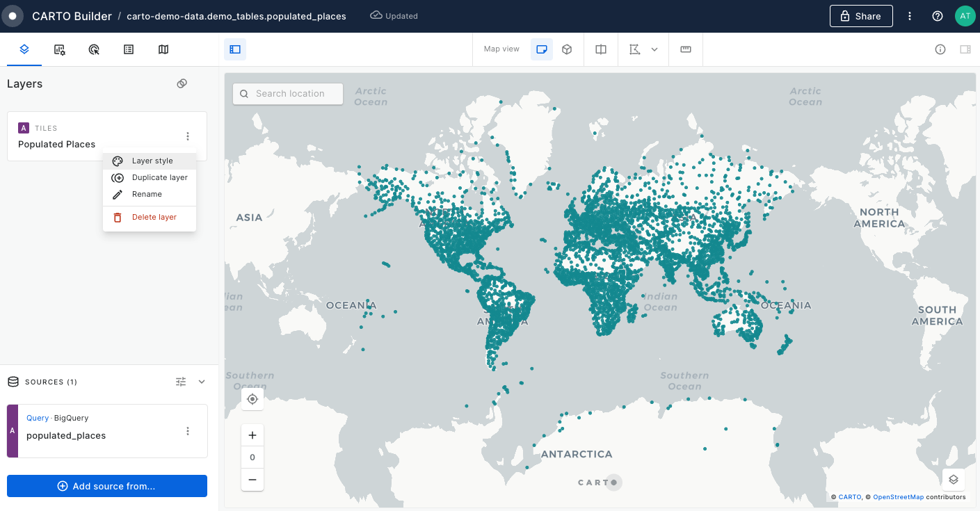Select the 2D map view icon
980x511 pixels.
pyautogui.click(x=542, y=49)
